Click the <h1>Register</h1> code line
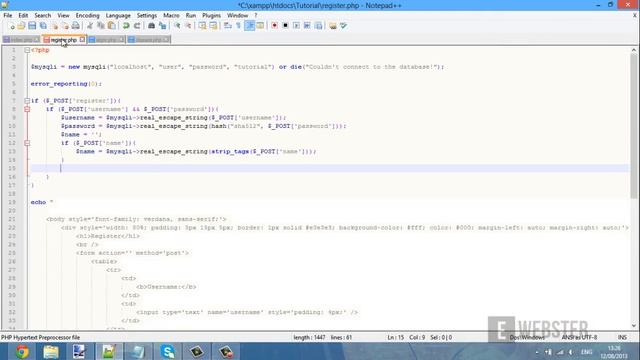This screenshot has width=640, height=360. tap(108, 236)
